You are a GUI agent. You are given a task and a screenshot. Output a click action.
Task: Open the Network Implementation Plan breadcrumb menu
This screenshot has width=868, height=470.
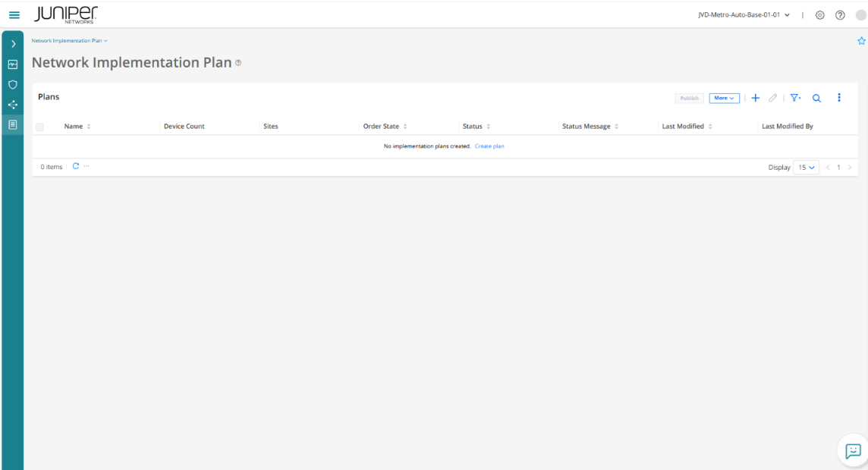click(x=69, y=41)
